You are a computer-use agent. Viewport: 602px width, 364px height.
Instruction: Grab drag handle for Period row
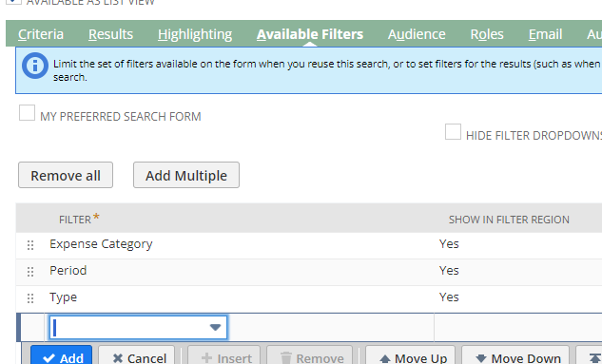30,272
